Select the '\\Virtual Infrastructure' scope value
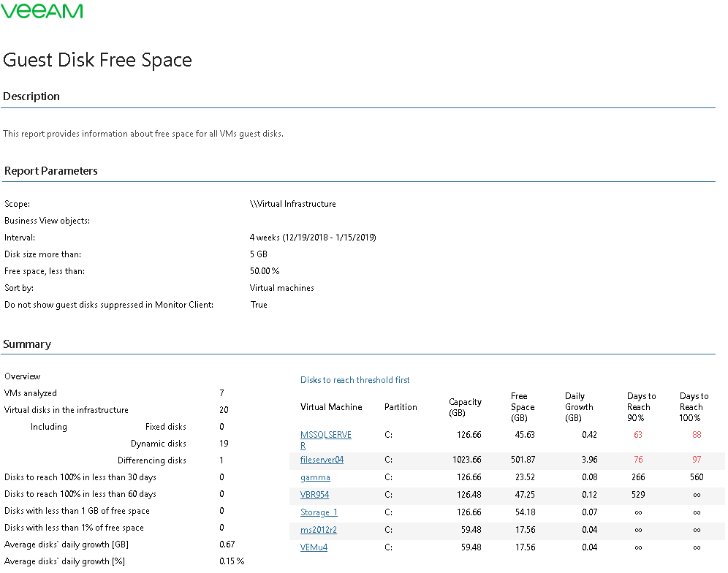Viewport: 728px width, 573px height. coord(292,204)
